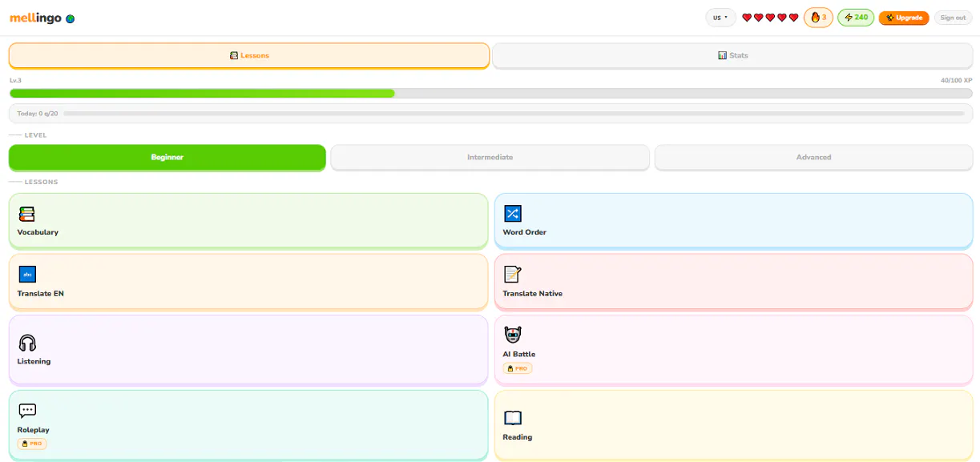Select the Advanced level
Screen dimensions: 980x462
813,157
